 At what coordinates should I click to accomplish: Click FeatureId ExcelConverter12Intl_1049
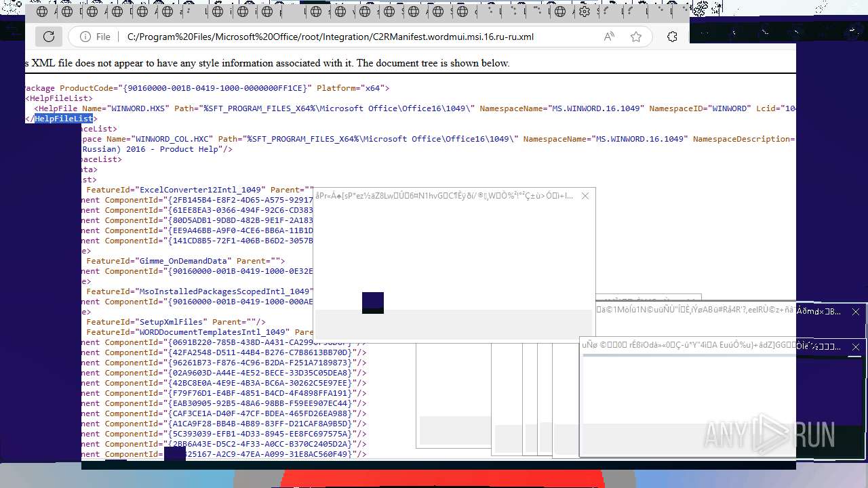coord(201,190)
